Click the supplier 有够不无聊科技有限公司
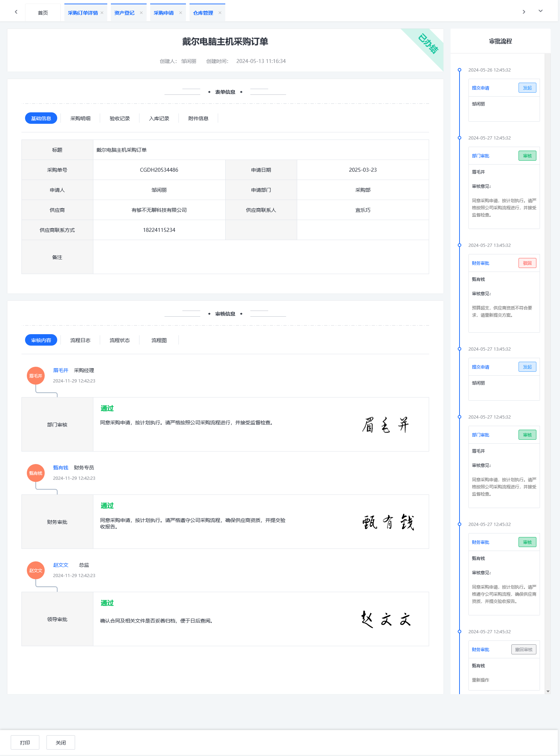This screenshot has width=560, height=756. 159,210
